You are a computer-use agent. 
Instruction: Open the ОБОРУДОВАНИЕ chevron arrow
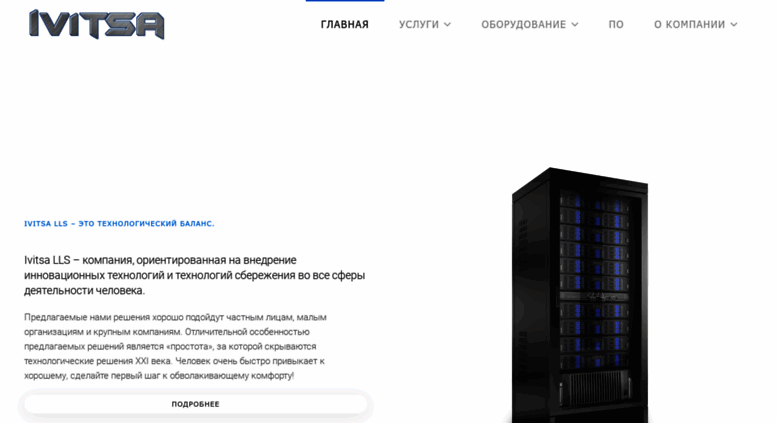575,24
